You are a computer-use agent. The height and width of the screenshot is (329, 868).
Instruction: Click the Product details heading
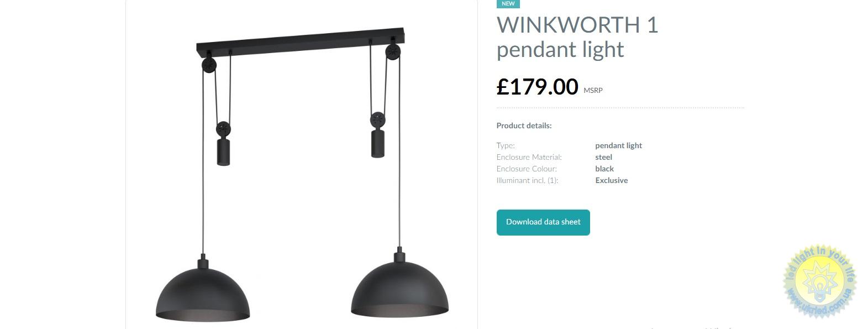coord(524,126)
